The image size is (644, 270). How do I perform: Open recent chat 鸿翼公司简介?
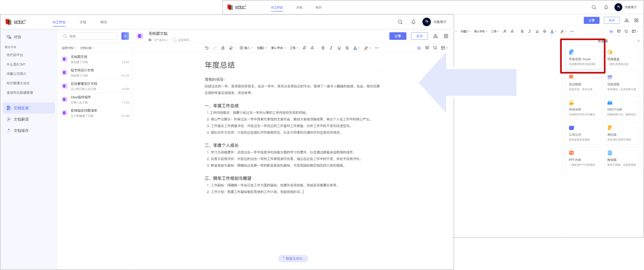pos(16,74)
